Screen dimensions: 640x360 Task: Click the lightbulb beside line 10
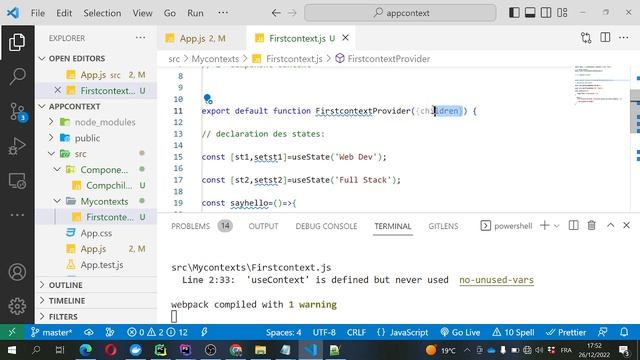(x=207, y=99)
